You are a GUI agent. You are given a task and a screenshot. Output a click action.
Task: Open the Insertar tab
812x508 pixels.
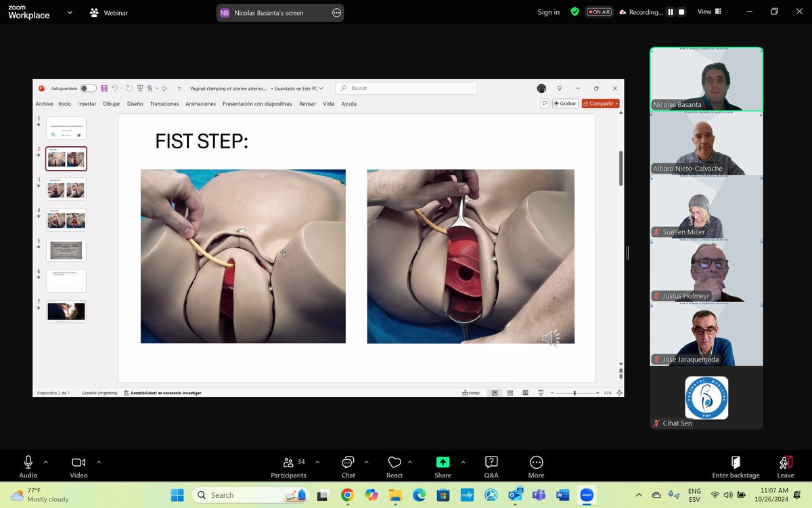tap(87, 104)
